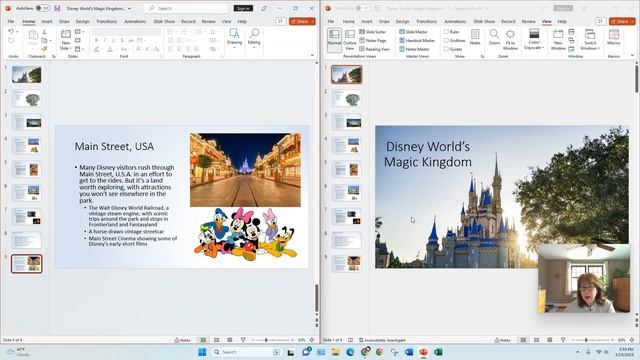Viewport: 640px width, 360px height.
Task: Open Slide Sorter from left window status bar
Action: pos(216,340)
